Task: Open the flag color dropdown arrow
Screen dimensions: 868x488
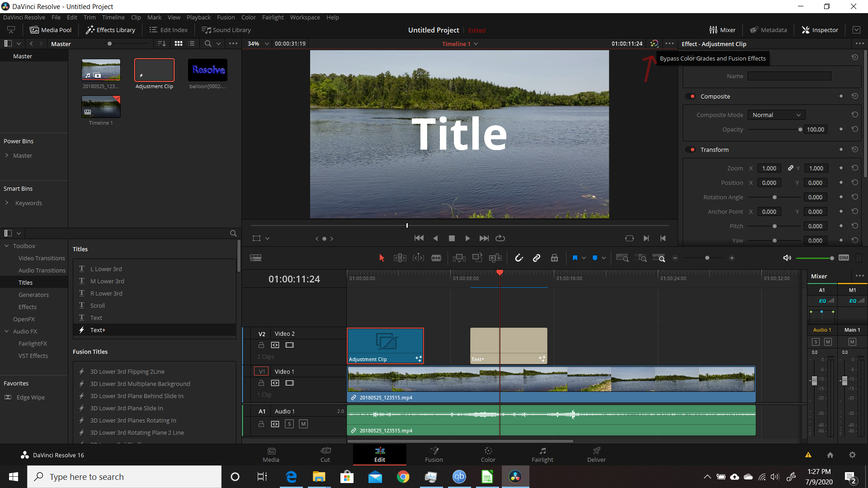Action: [x=584, y=258]
